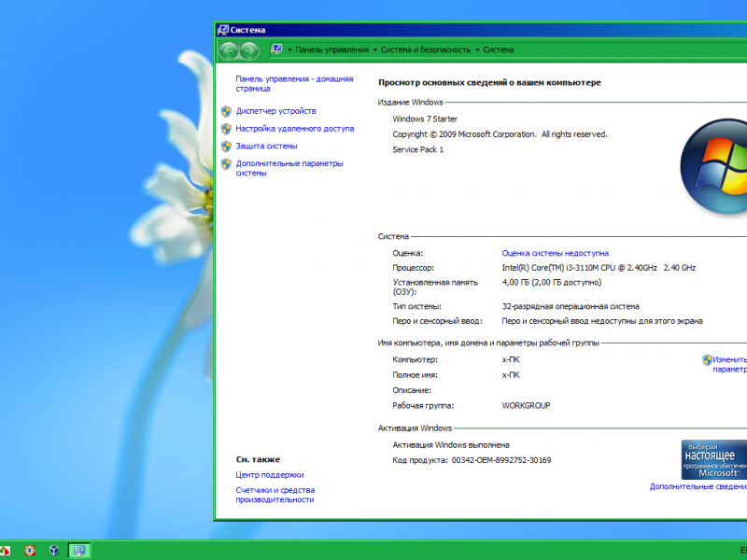Click the genuine Microsoft software badge

(714, 459)
